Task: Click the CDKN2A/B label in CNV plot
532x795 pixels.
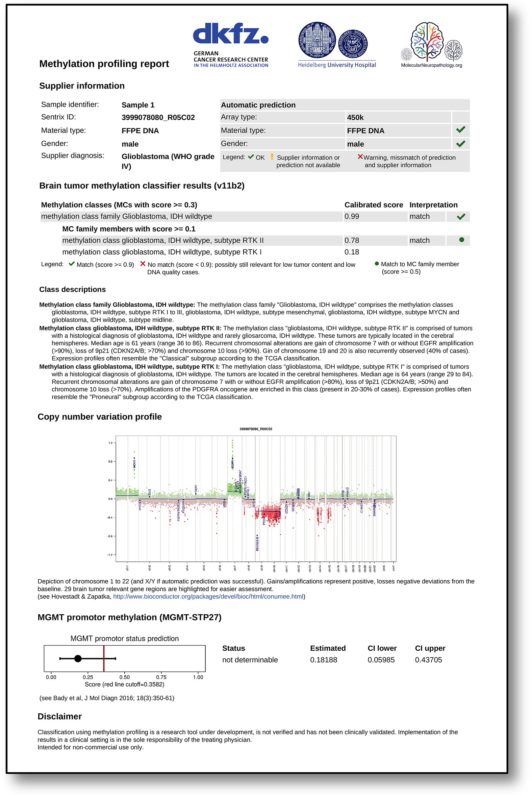Action: click(x=257, y=544)
